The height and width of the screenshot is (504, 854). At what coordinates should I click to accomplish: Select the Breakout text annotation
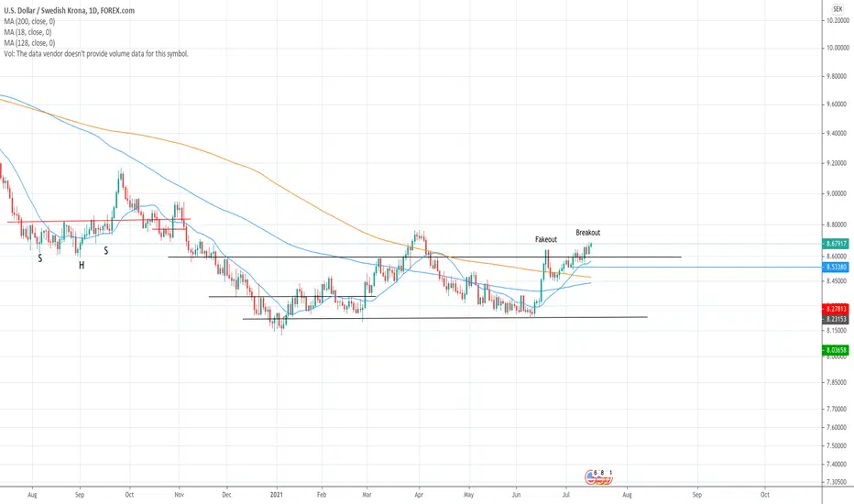(x=588, y=233)
